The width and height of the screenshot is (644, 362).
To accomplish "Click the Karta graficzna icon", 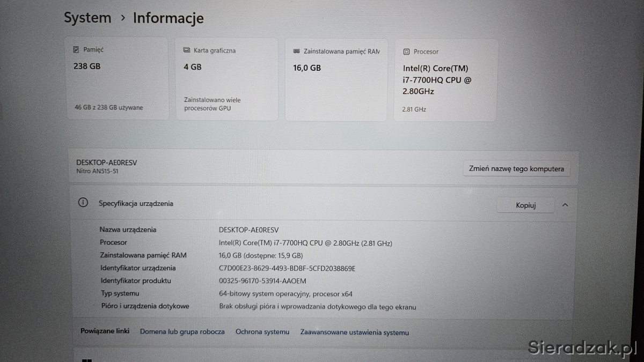I will pyautogui.click(x=187, y=50).
